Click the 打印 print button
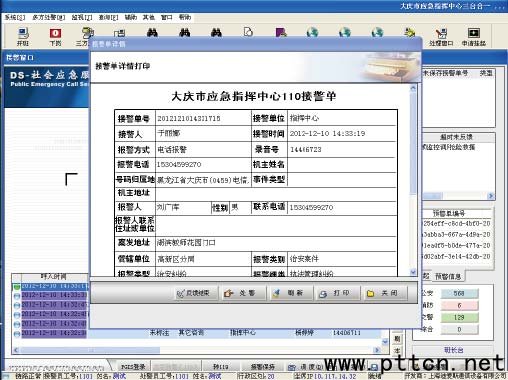508x380 pixels. (x=337, y=293)
